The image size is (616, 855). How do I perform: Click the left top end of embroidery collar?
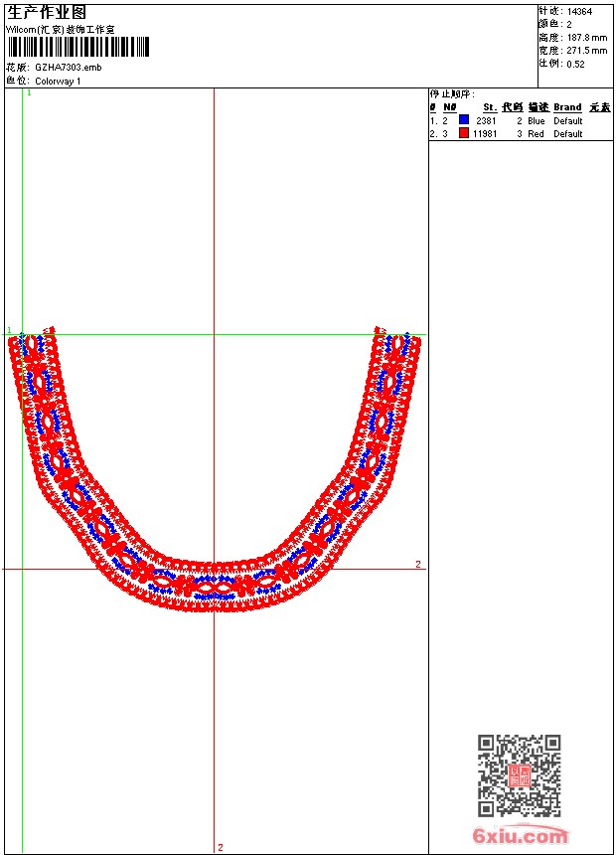coord(32,342)
